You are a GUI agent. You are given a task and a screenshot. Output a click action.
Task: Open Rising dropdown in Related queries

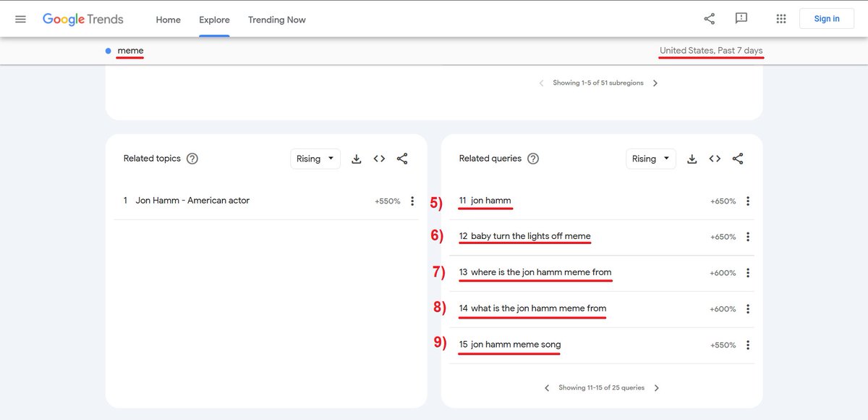tap(651, 159)
